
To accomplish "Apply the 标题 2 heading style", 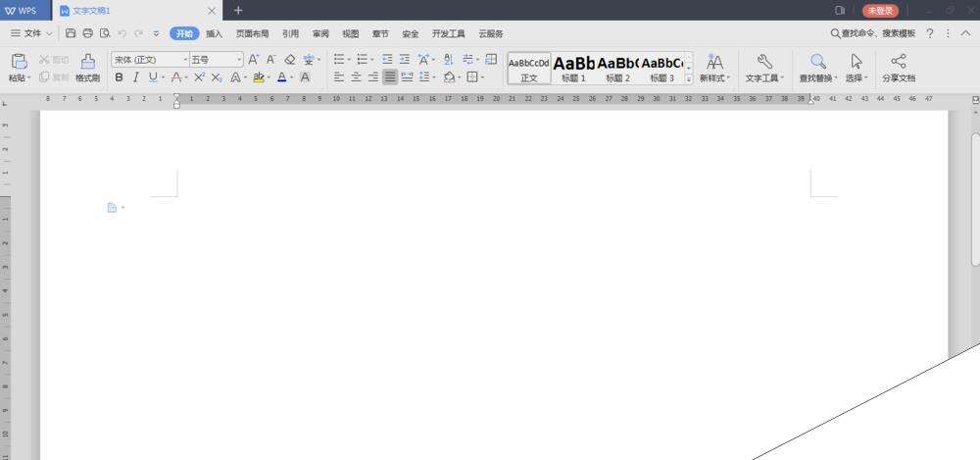I will pos(617,69).
